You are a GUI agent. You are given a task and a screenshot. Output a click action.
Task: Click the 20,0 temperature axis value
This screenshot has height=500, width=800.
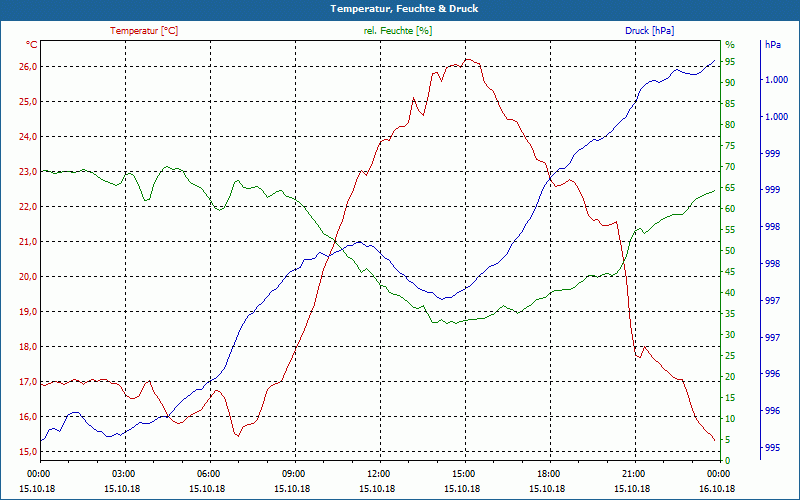[x=29, y=277]
